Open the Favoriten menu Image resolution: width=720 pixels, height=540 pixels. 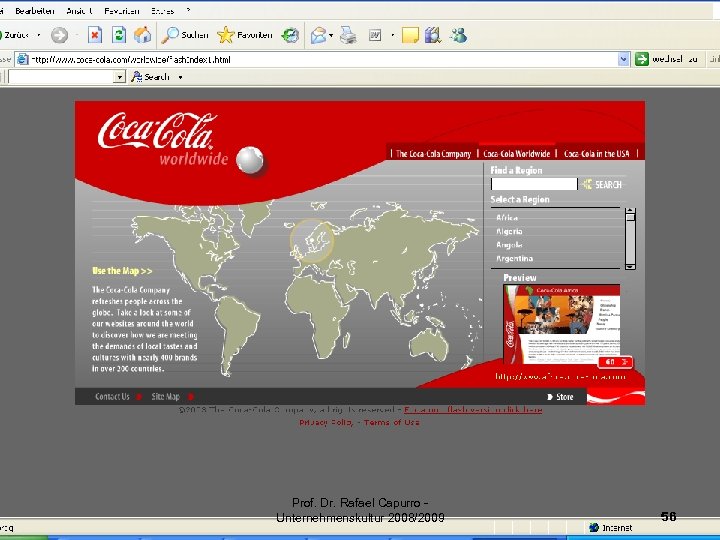122,11
